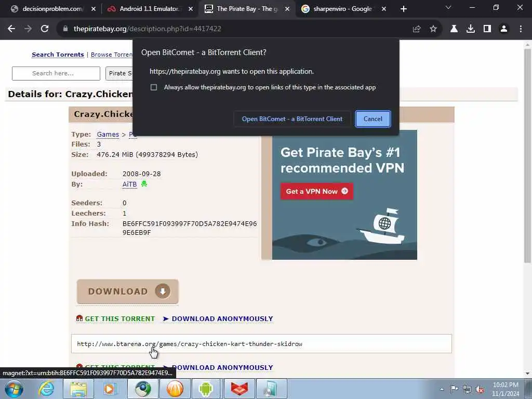Open the media player taskbar icon

tap(110, 389)
